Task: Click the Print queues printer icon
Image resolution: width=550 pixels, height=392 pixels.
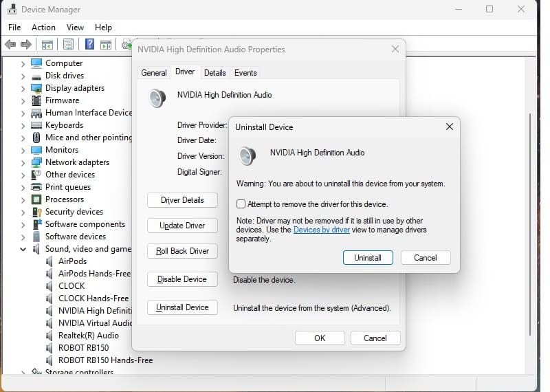Action: 36,187
